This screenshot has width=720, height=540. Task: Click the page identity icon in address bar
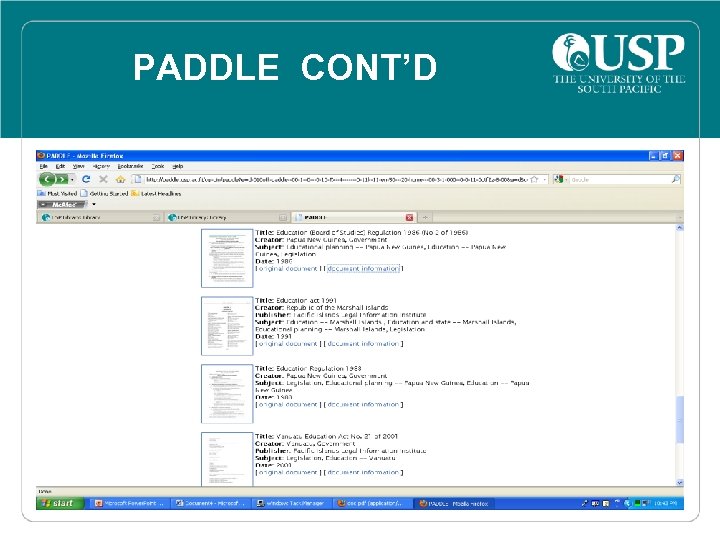[136, 180]
